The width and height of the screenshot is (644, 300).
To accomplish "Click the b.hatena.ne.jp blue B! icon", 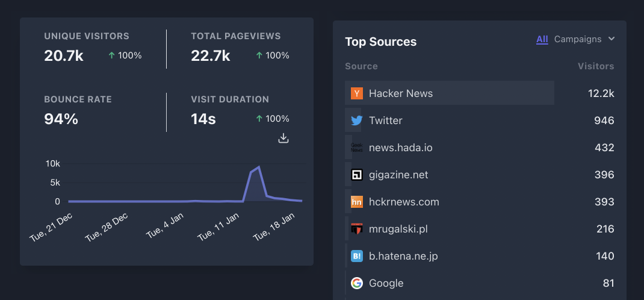I will click(x=357, y=256).
